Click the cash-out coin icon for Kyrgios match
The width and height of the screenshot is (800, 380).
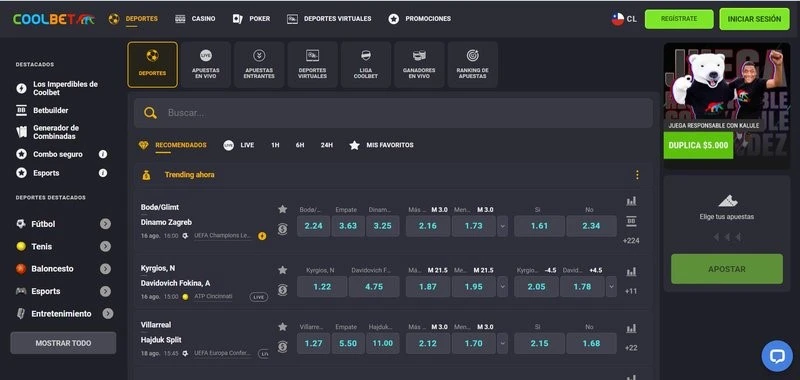coord(283,290)
